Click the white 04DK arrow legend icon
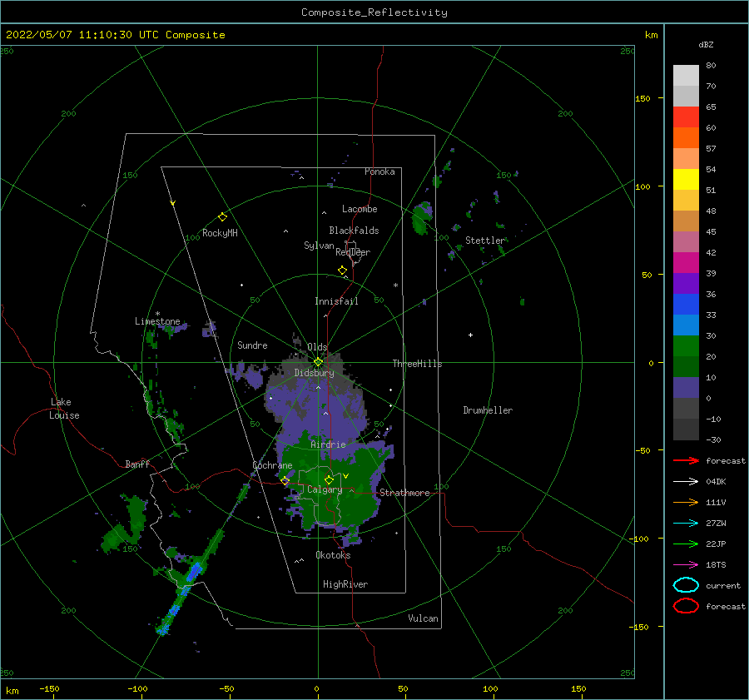The width and height of the screenshot is (749, 700). pyautogui.click(x=686, y=482)
